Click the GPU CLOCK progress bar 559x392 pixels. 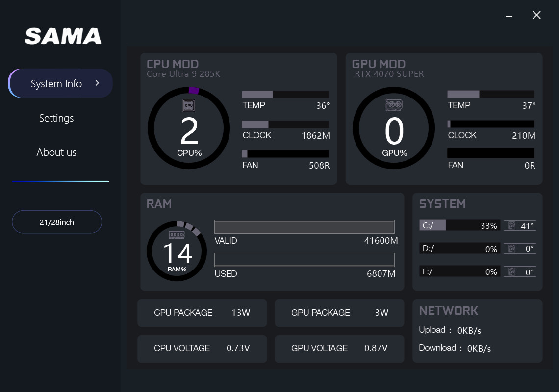pos(490,124)
